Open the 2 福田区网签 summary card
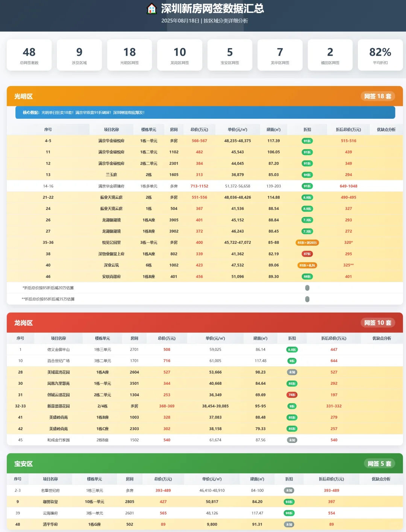Screen dimensions: 406x532 click(x=330, y=55)
